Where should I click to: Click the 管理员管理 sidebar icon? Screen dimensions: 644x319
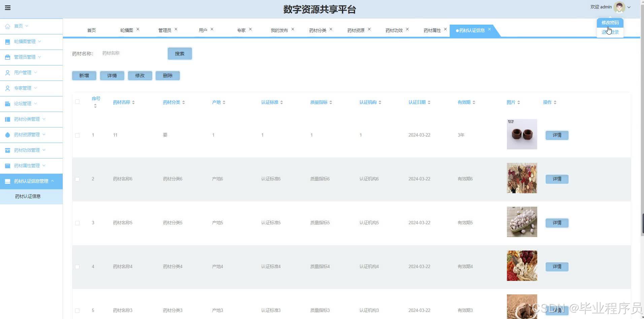point(7,57)
